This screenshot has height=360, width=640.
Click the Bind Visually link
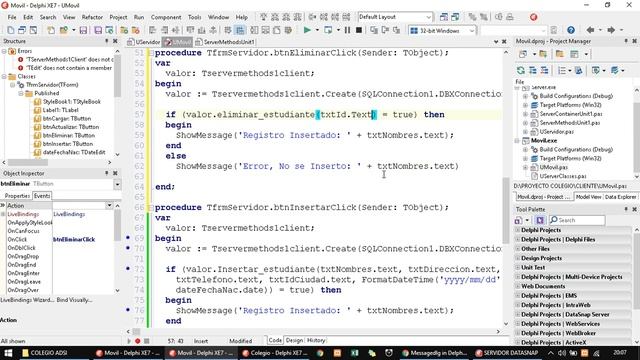pos(74,300)
